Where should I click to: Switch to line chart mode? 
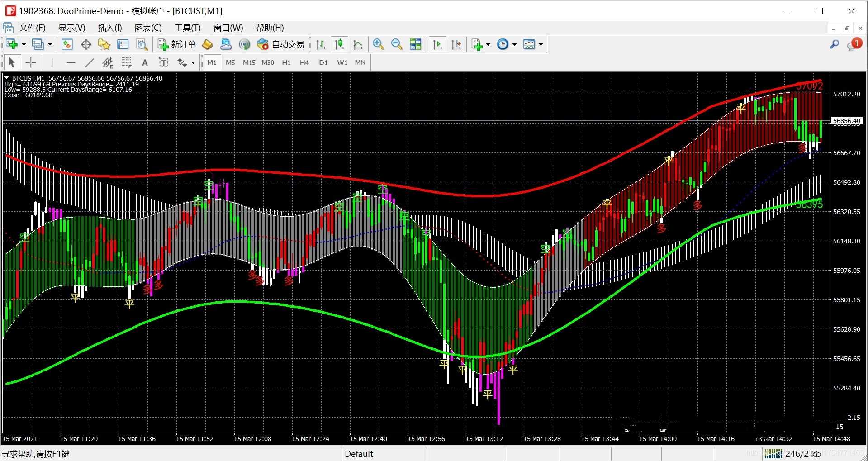(x=358, y=44)
